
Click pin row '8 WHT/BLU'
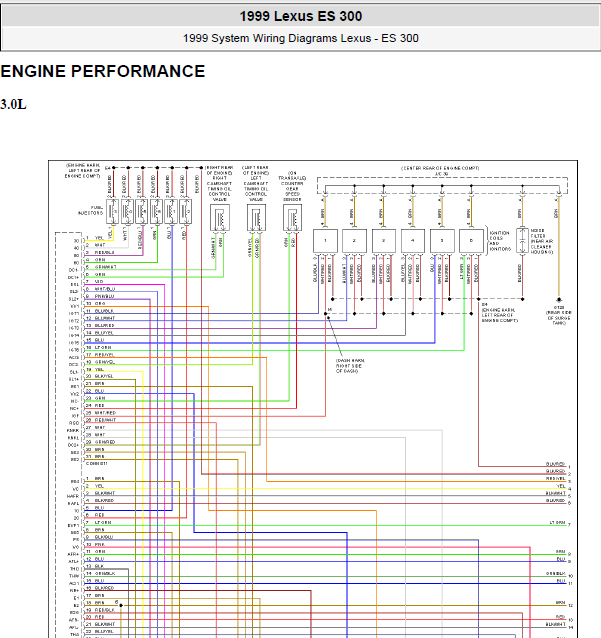pos(100,289)
